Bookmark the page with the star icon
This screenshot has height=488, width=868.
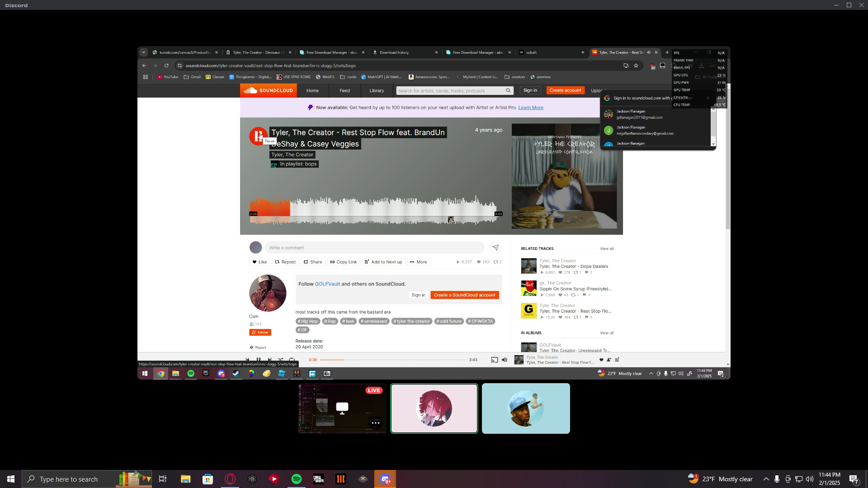tap(636, 66)
